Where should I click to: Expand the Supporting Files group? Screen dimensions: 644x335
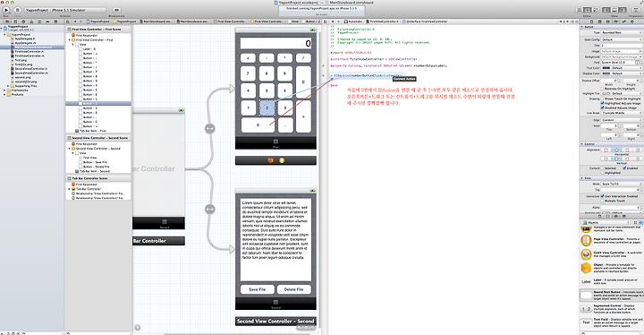pos(8,86)
